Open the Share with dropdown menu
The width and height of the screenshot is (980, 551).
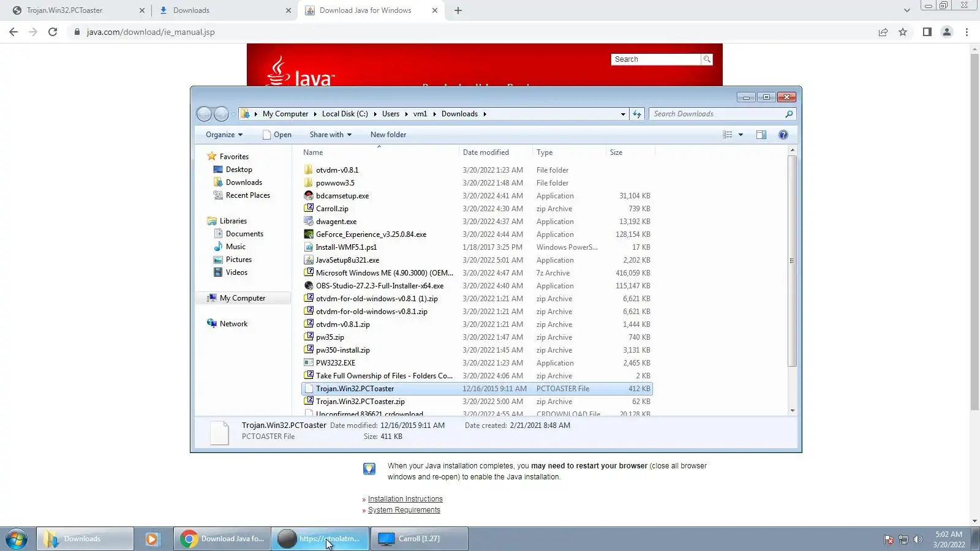point(331,135)
